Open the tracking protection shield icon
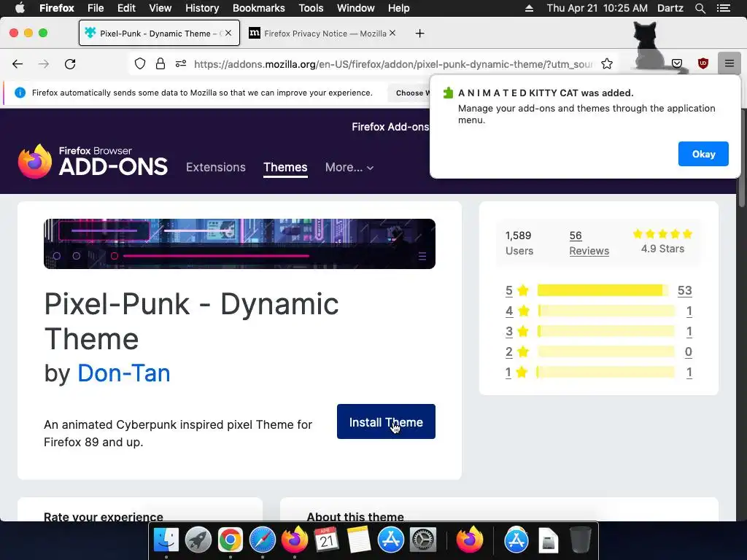This screenshot has width=747, height=560. click(x=139, y=64)
